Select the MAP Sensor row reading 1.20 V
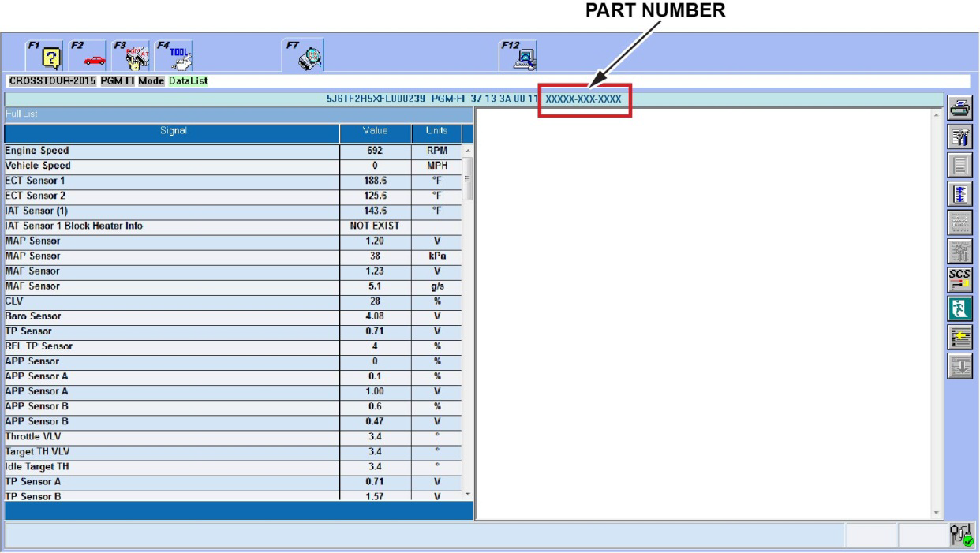The image size is (980, 553). tap(232, 241)
